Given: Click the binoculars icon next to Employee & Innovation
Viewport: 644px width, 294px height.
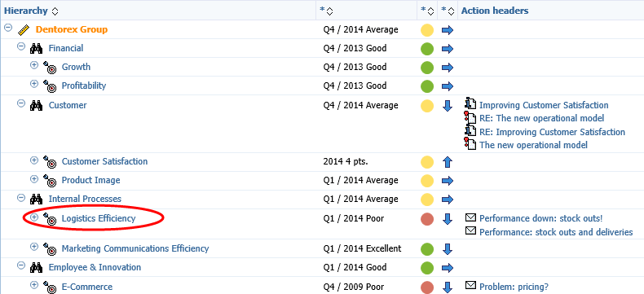Looking at the screenshot, I should click(x=36, y=267).
